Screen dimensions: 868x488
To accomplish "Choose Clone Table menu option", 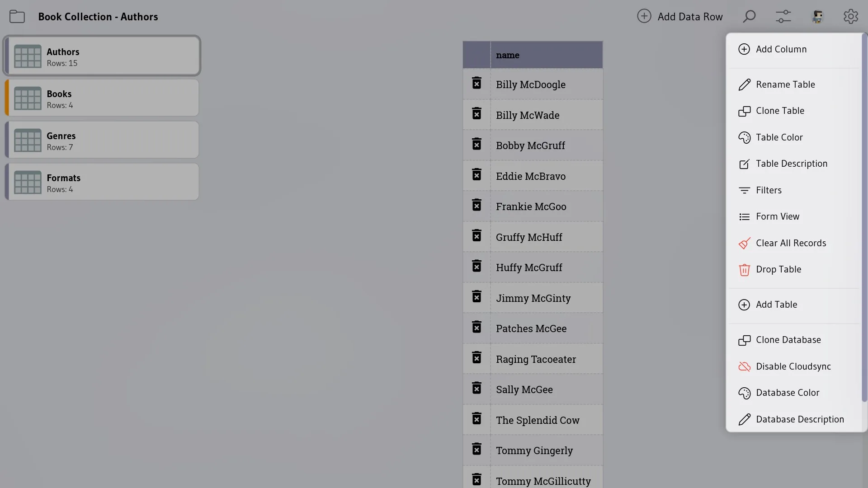I will click(x=794, y=111).
